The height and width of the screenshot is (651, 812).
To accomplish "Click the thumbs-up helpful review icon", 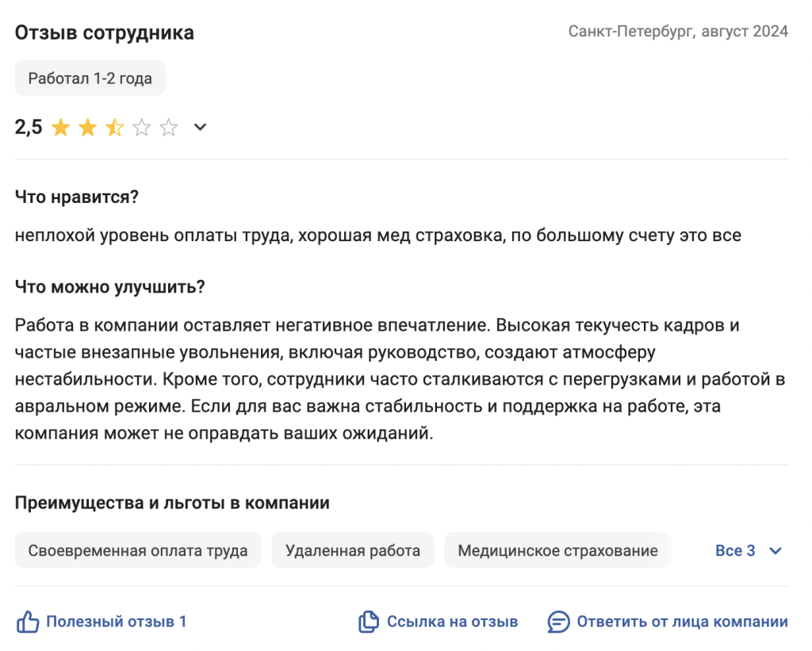I will [x=28, y=622].
